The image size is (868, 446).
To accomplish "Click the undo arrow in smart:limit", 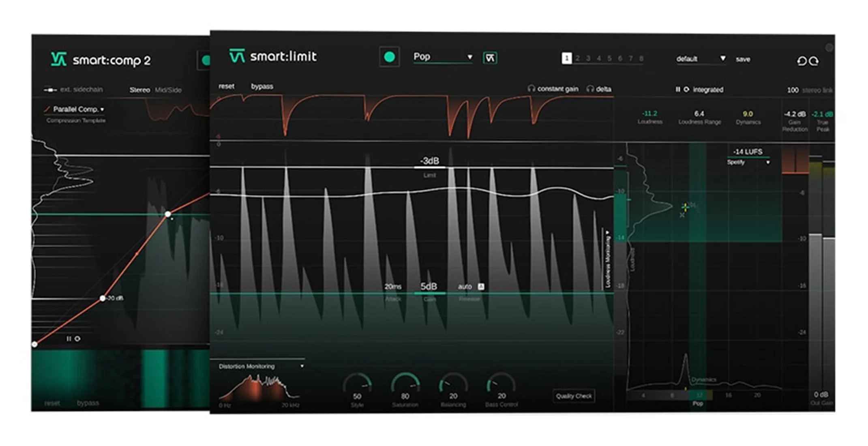I will tap(802, 61).
